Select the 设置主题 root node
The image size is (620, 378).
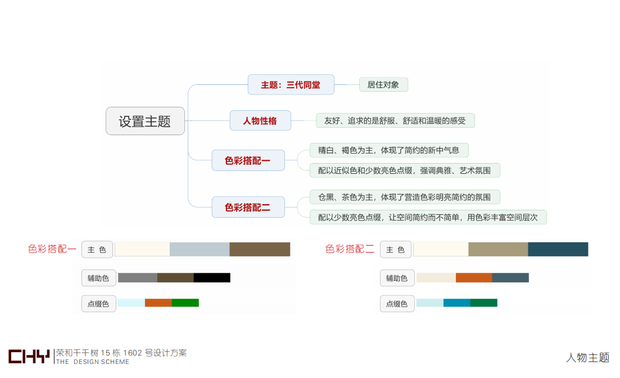[x=145, y=121]
